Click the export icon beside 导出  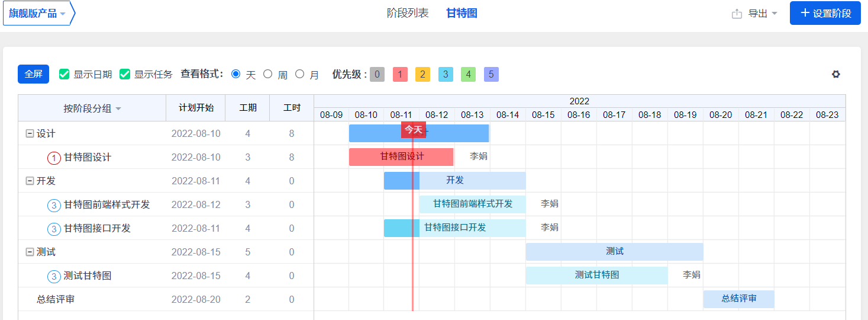pyautogui.click(x=737, y=14)
